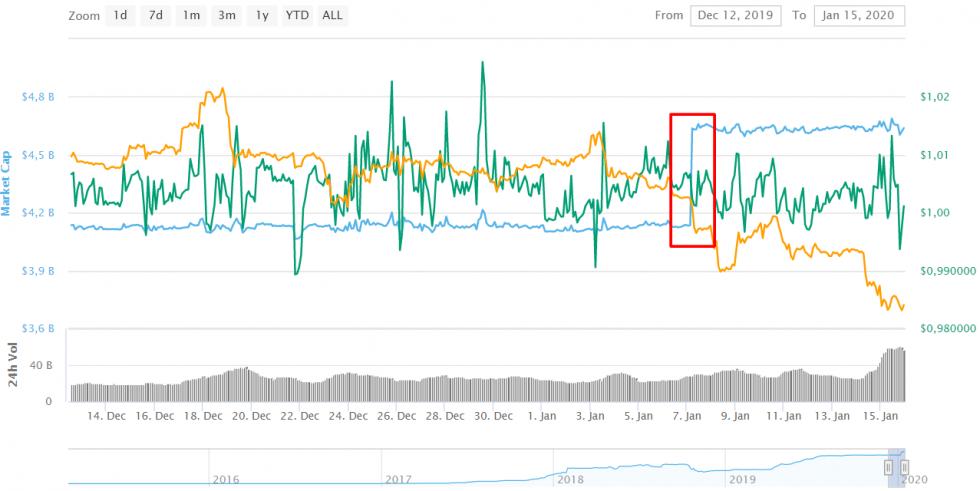Set zoom range to 1d
Image resolution: width=980 pixels, height=491 pixels.
tap(120, 15)
